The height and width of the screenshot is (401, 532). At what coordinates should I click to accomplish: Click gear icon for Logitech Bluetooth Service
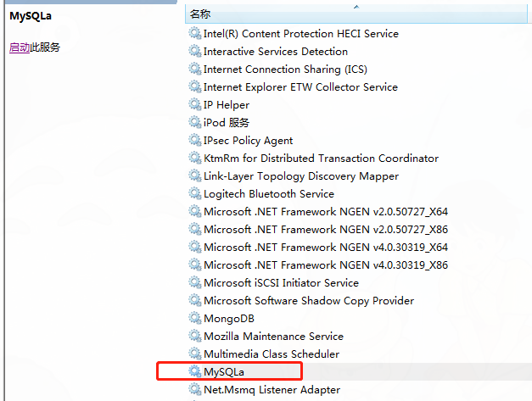(x=195, y=194)
